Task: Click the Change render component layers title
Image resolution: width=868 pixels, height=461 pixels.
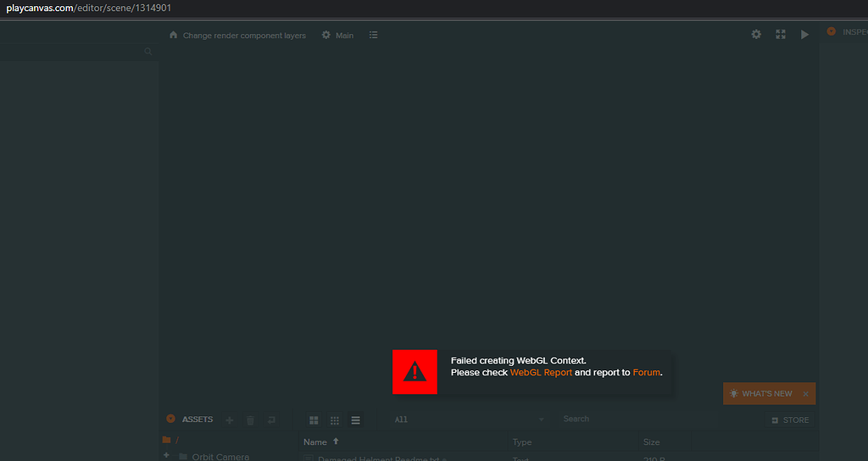Action: tap(244, 36)
